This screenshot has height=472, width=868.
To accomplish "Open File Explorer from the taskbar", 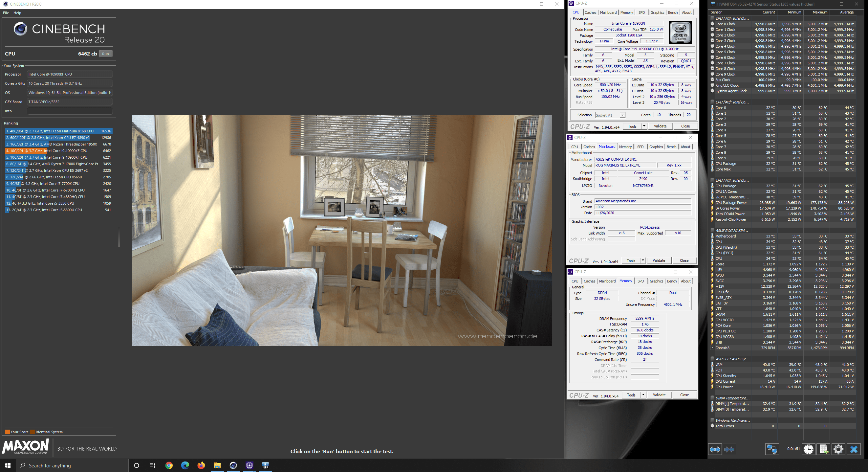I will pos(217,465).
